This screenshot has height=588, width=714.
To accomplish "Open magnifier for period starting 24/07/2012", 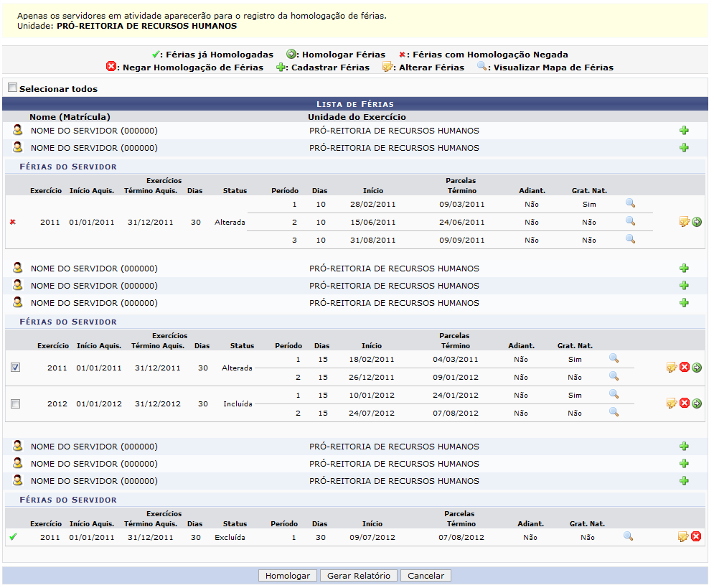I will point(614,412).
